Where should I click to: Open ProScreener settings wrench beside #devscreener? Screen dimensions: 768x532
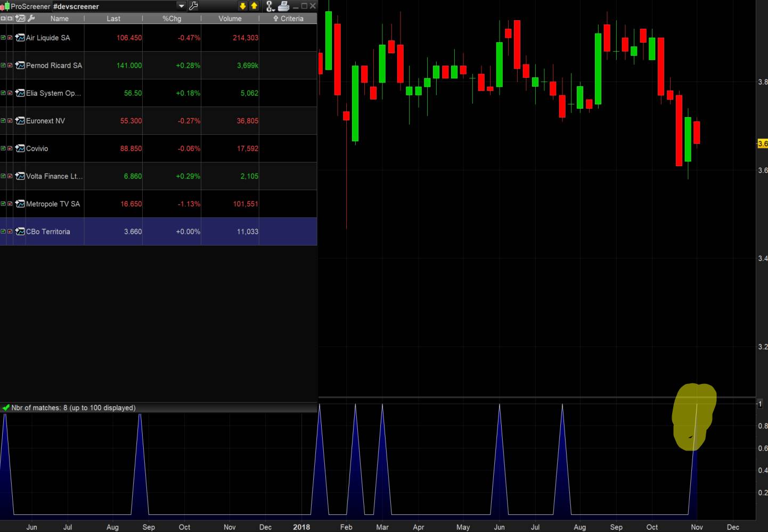pos(193,6)
